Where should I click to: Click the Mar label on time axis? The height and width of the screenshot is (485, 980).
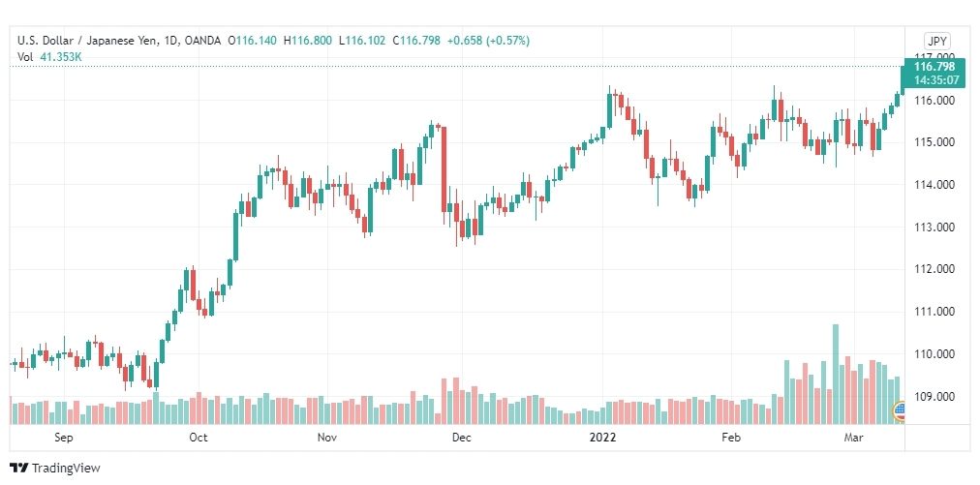(x=853, y=438)
